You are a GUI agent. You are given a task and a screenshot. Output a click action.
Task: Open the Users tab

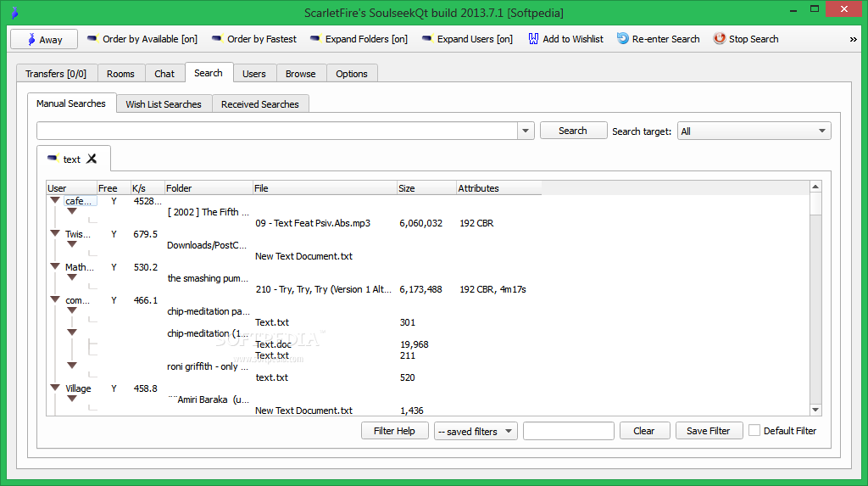click(254, 74)
